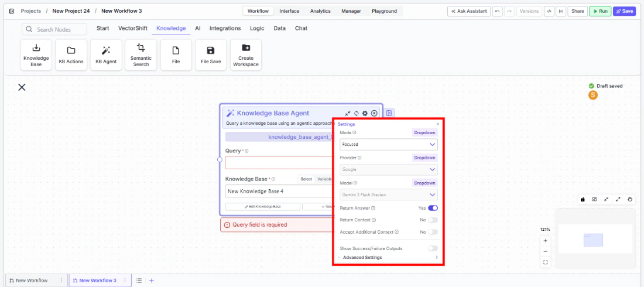Viewport: 644px width, 287px height.
Task: Go to Projects breadcrumb
Action: click(31, 11)
